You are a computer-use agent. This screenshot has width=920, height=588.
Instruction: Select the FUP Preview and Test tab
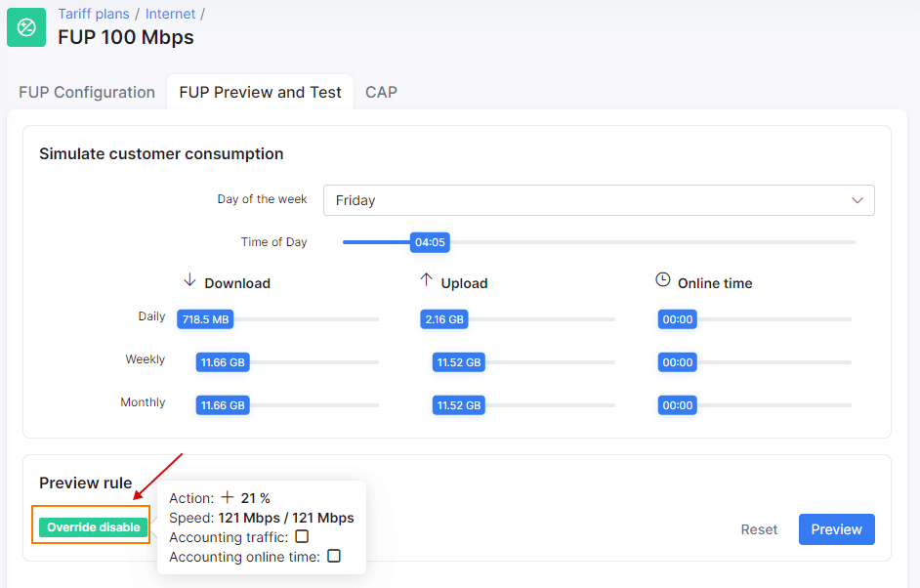[x=260, y=92]
